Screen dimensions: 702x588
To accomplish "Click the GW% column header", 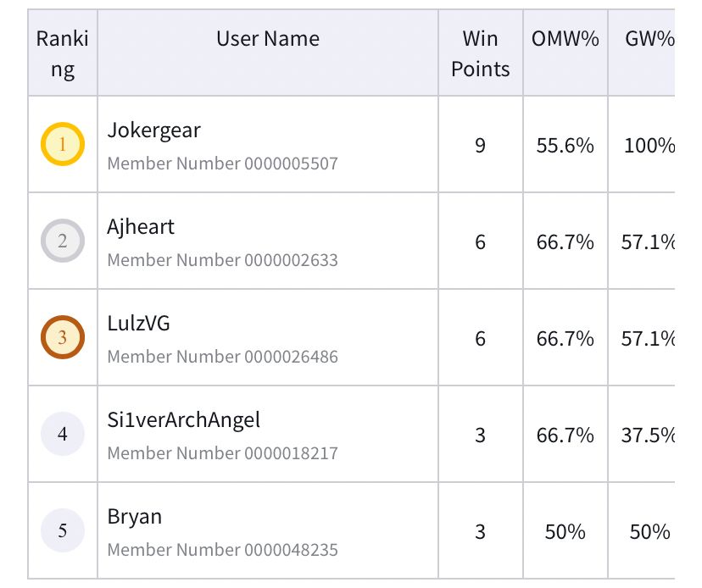I will [x=649, y=38].
